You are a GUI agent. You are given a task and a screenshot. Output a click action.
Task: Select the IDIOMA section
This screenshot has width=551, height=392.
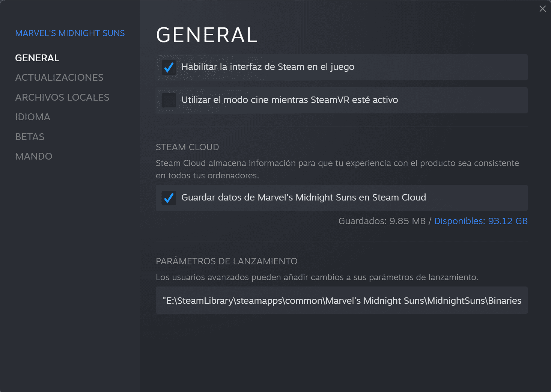coord(33,117)
